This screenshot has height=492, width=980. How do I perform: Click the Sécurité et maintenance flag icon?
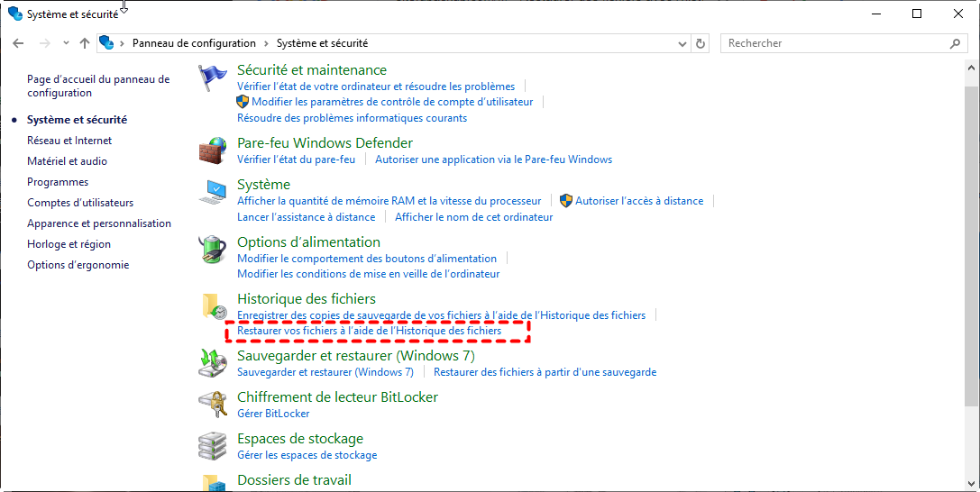point(213,78)
